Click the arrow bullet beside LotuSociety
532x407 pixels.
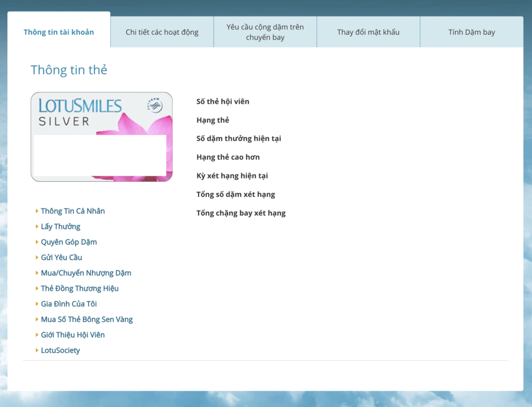click(37, 350)
